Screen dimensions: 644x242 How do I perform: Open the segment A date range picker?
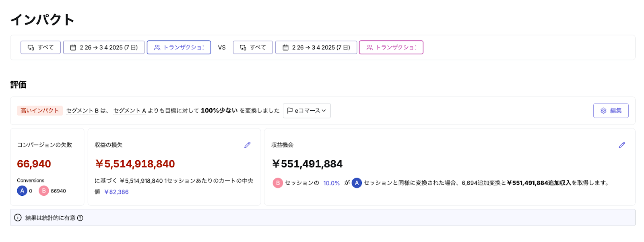[104, 47]
